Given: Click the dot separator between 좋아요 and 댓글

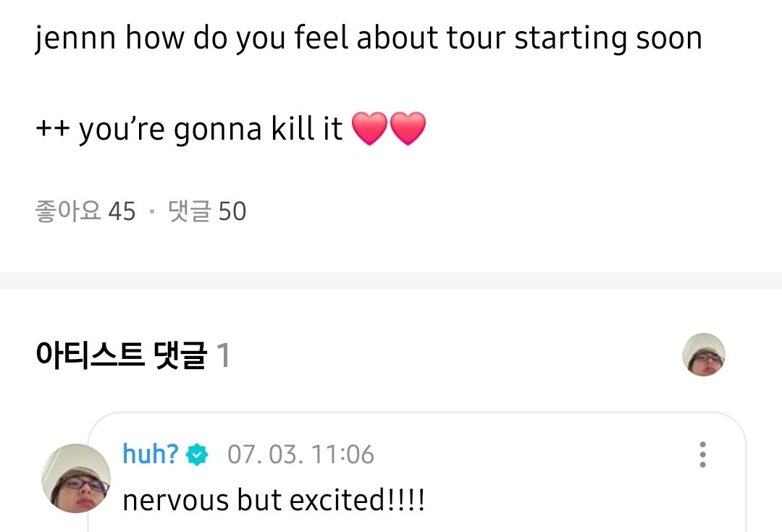Looking at the screenshot, I should point(152,212).
